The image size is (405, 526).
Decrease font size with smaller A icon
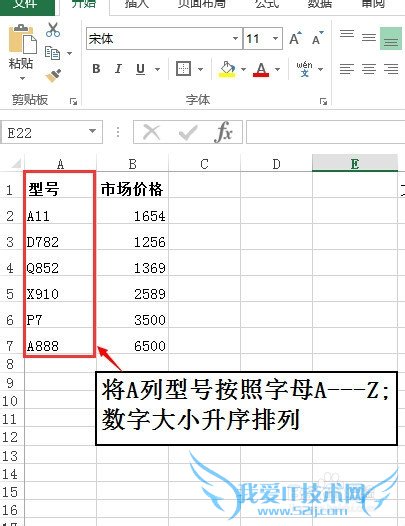[317, 39]
